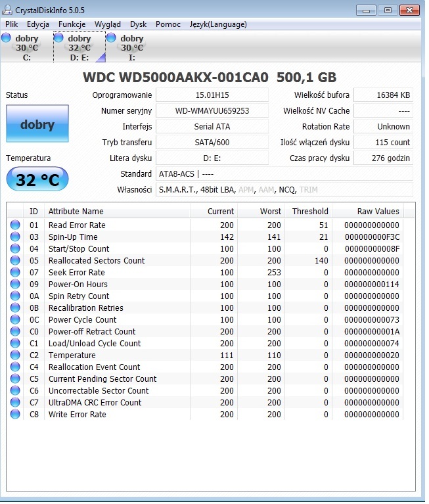Click the Worst column header
Screen dimensions: 429x504
261,212
